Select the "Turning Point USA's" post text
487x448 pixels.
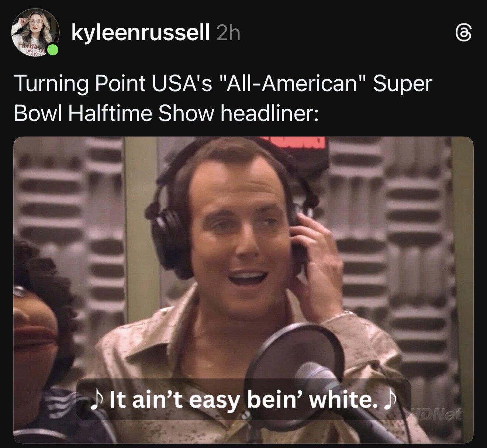tap(113, 84)
